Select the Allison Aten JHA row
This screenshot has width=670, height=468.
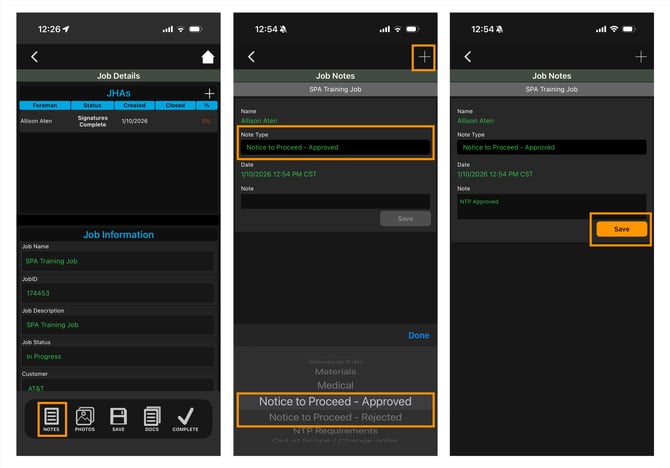(x=118, y=121)
